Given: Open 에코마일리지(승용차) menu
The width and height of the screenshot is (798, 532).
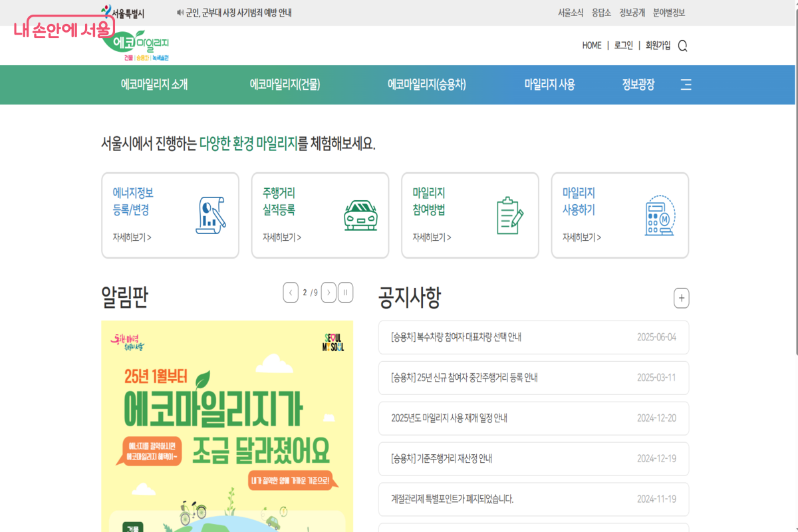Looking at the screenshot, I should point(427,84).
